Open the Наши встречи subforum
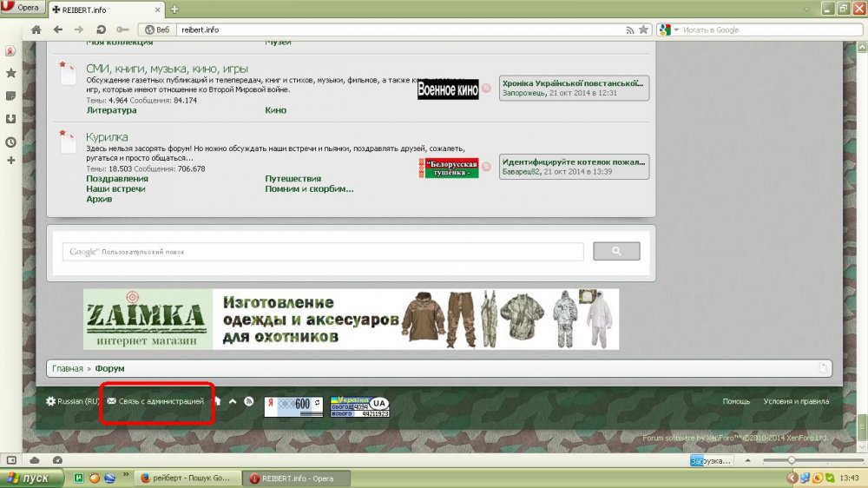Viewport: 868px width, 488px height. [x=115, y=188]
